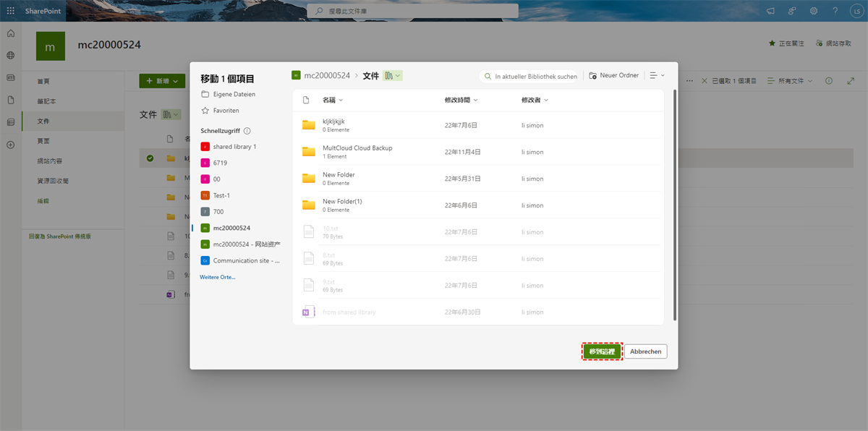Click the Home icon in left rail
This screenshot has width=868, height=431.
[x=10, y=33]
